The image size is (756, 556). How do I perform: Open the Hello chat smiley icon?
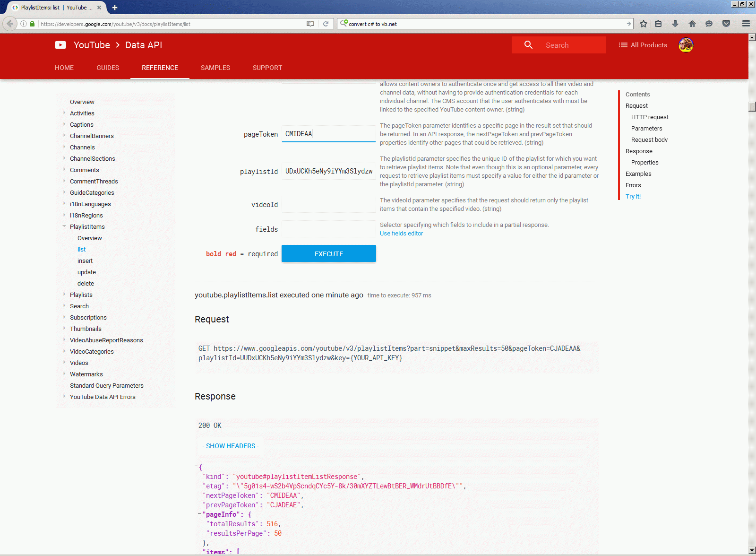coord(709,24)
